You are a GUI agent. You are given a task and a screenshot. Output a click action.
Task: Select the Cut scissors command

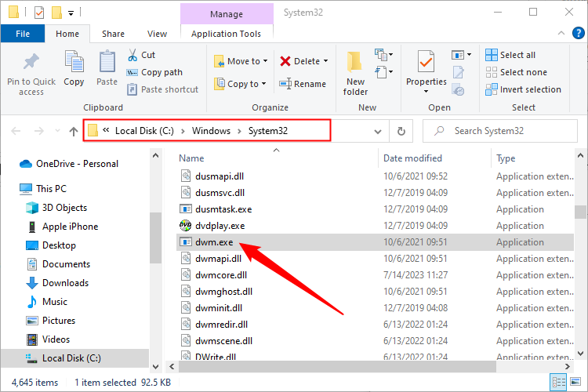pos(141,55)
